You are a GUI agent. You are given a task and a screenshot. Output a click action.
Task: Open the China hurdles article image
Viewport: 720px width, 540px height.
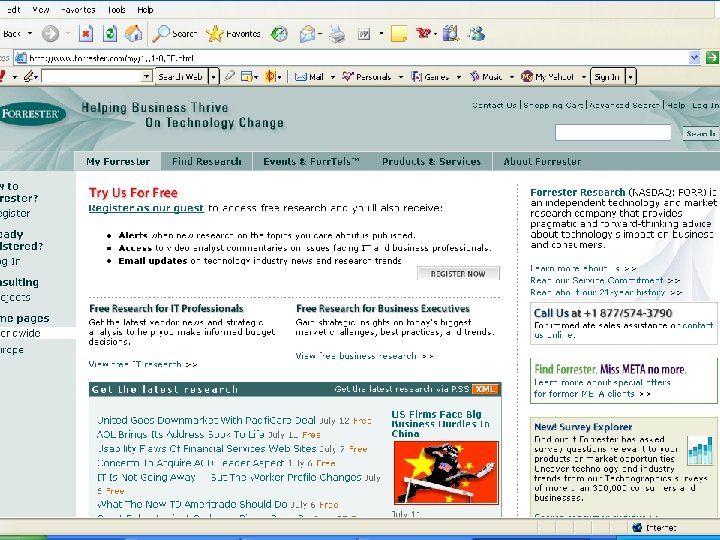coord(446,472)
